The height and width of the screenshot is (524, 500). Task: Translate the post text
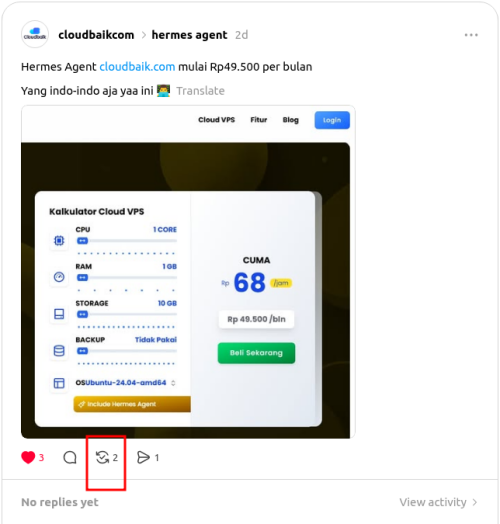tap(201, 91)
